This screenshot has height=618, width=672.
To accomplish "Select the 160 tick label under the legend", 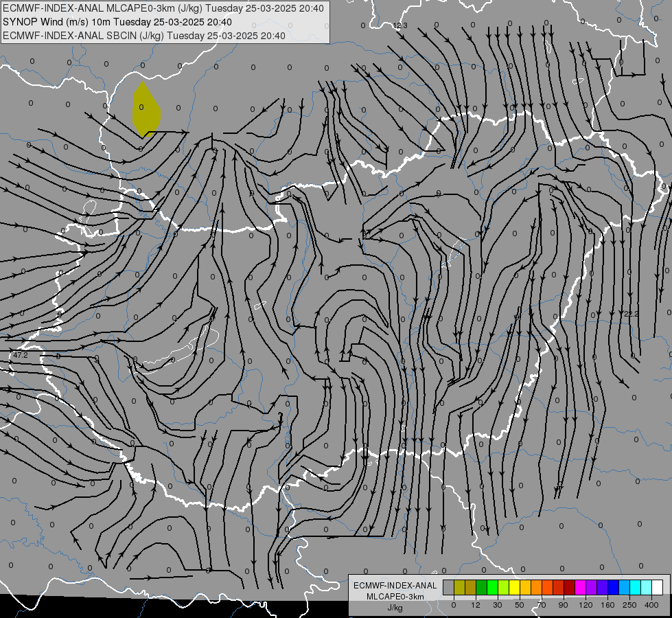I will [607, 605].
